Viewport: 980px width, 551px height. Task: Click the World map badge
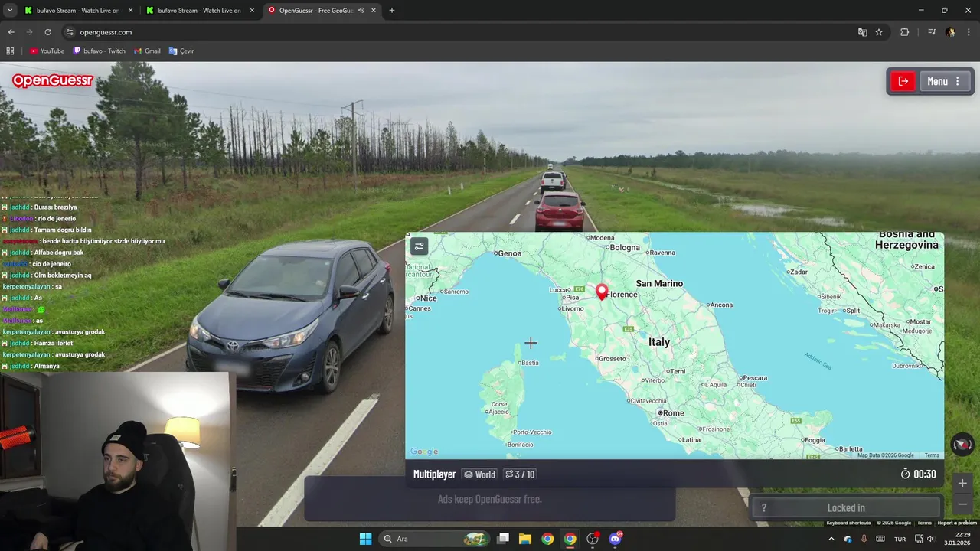[480, 474]
